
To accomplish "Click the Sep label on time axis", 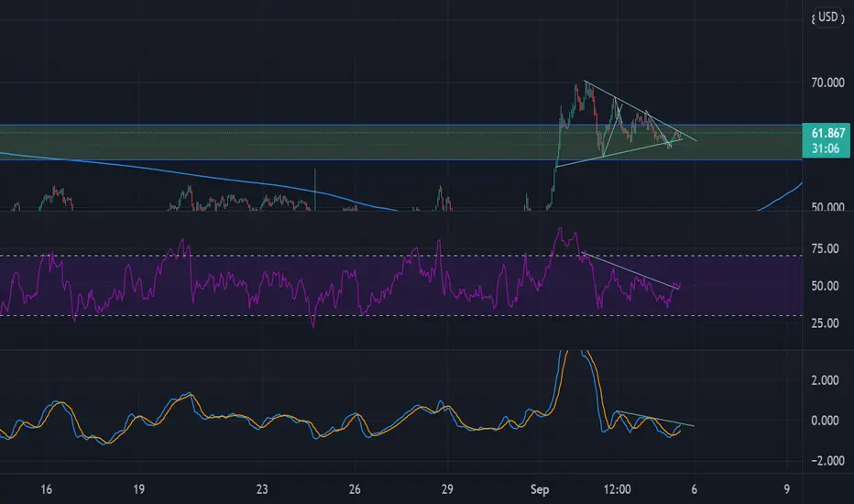I will pos(540,490).
